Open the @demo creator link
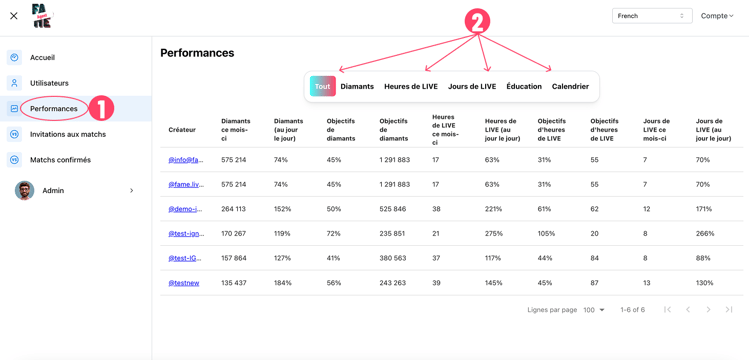Viewport: 749px width, 360px height. (186, 209)
